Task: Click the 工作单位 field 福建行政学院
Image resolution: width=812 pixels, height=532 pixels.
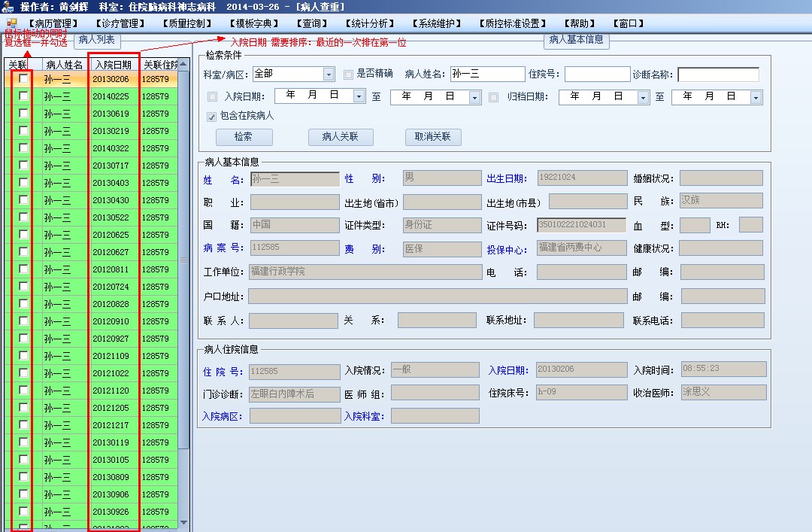Action: coord(365,272)
